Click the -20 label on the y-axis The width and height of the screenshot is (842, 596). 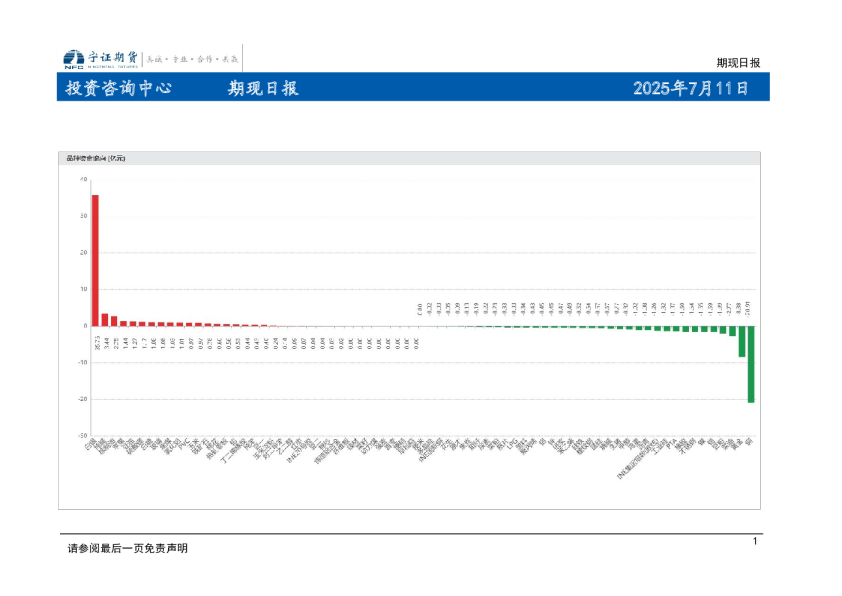point(83,399)
